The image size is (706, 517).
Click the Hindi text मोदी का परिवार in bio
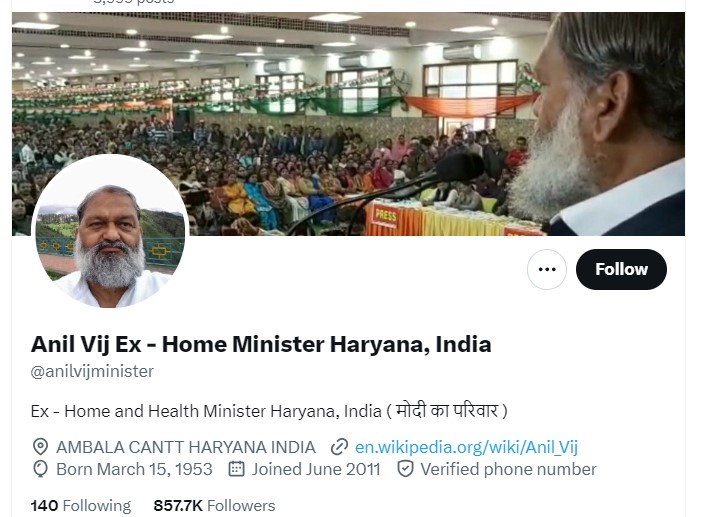(446, 411)
